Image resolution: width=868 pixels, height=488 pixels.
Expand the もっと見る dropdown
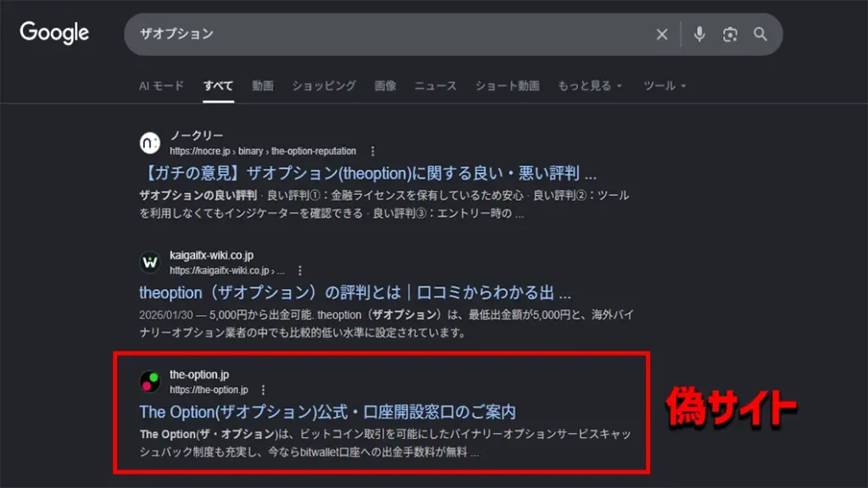click(590, 86)
